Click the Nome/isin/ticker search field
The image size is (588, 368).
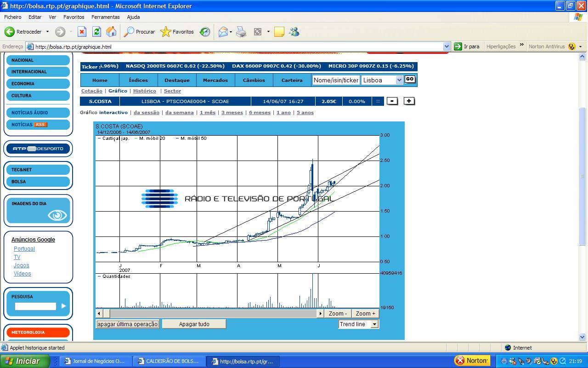[x=335, y=80]
